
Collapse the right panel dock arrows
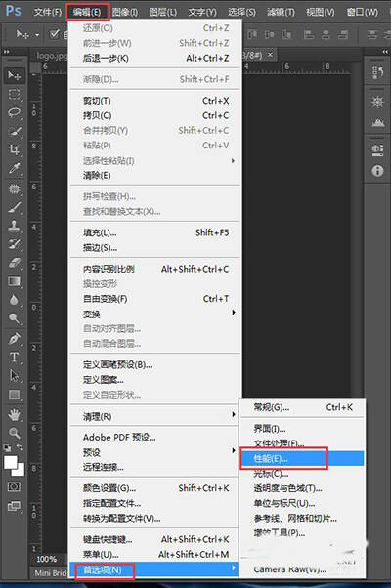coord(386,52)
